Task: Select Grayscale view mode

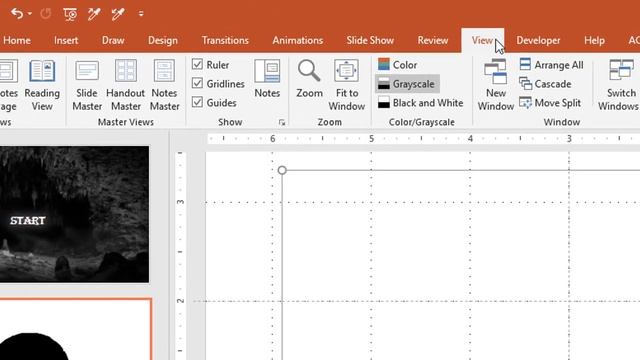Action: click(x=407, y=84)
